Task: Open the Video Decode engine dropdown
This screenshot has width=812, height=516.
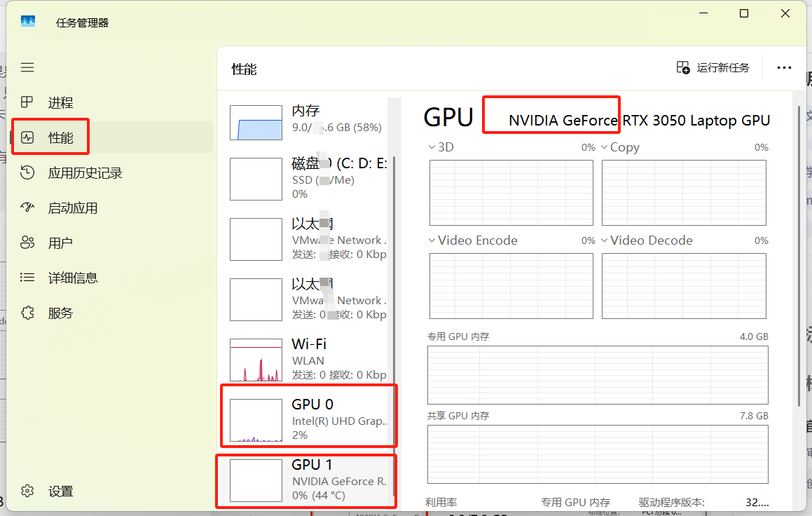Action: click(x=605, y=240)
